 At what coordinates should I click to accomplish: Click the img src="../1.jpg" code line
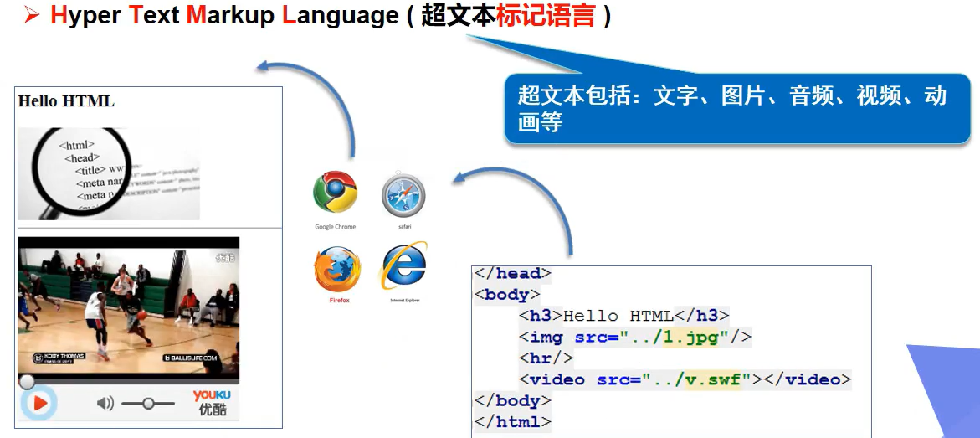tap(635, 337)
